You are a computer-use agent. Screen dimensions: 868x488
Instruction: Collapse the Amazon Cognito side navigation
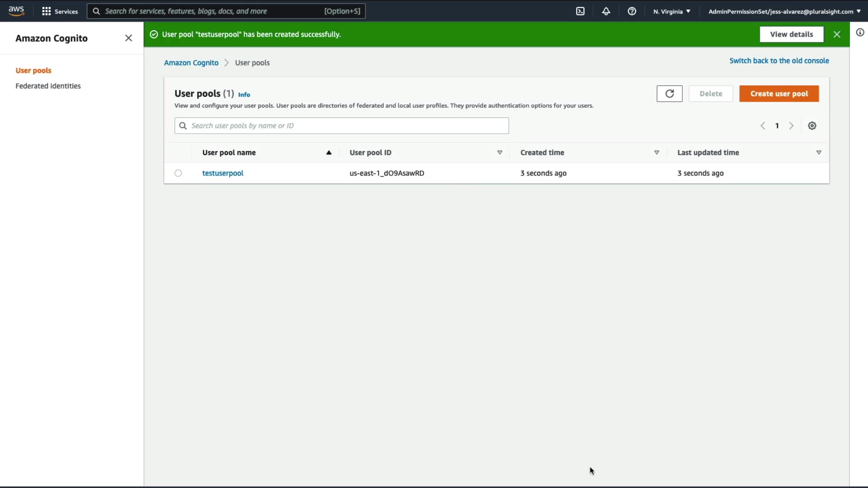pos(128,38)
